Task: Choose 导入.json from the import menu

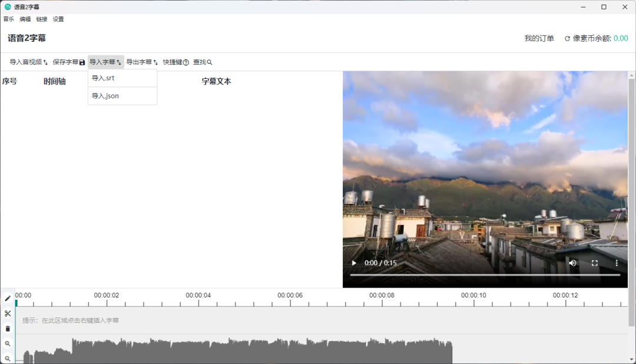Action: click(x=105, y=96)
